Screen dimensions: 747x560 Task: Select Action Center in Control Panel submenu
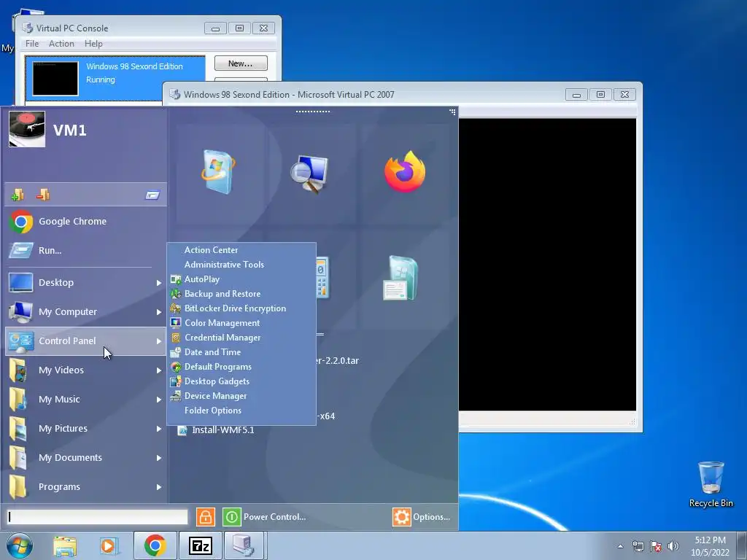pyautogui.click(x=241, y=250)
